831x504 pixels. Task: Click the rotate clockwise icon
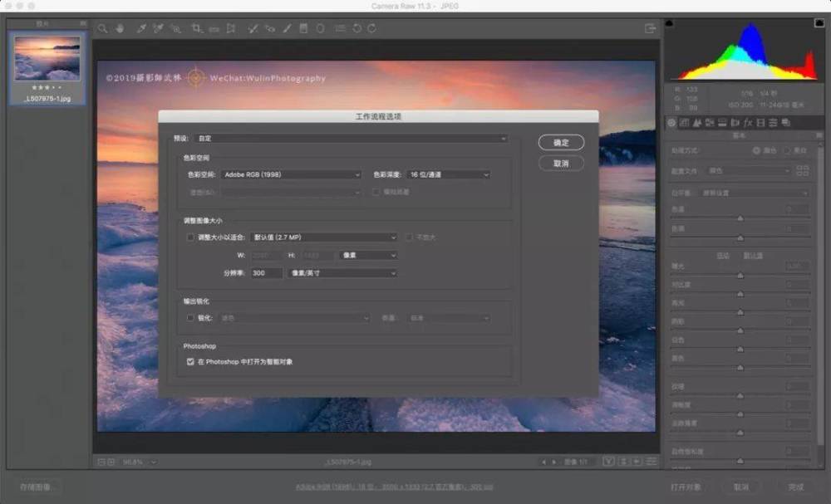[371, 28]
